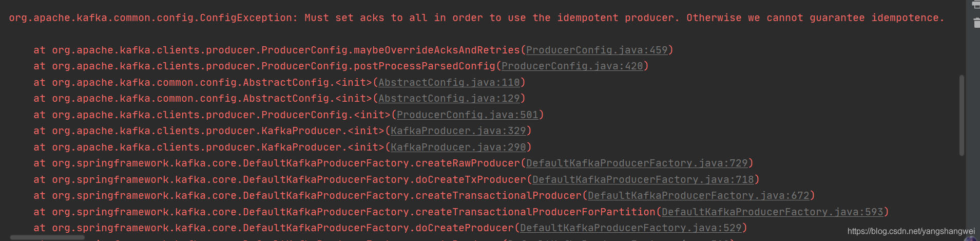Click the blog.csdn.net/yangshangwei watermark text
980x241 pixels.
coord(911,231)
